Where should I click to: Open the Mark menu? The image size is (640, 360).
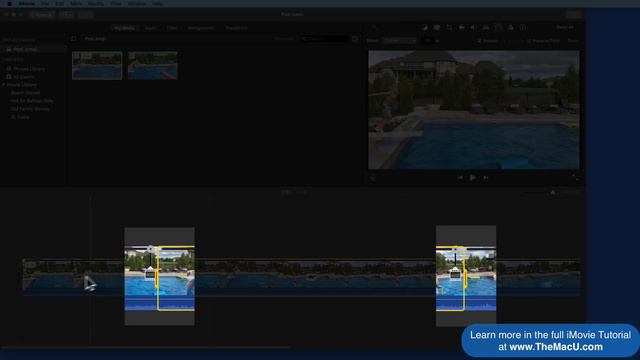coord(76,4)
